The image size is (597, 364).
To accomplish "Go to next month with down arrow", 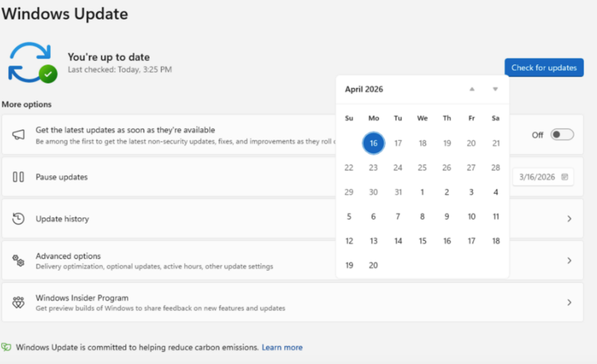I will click(495, 89).
